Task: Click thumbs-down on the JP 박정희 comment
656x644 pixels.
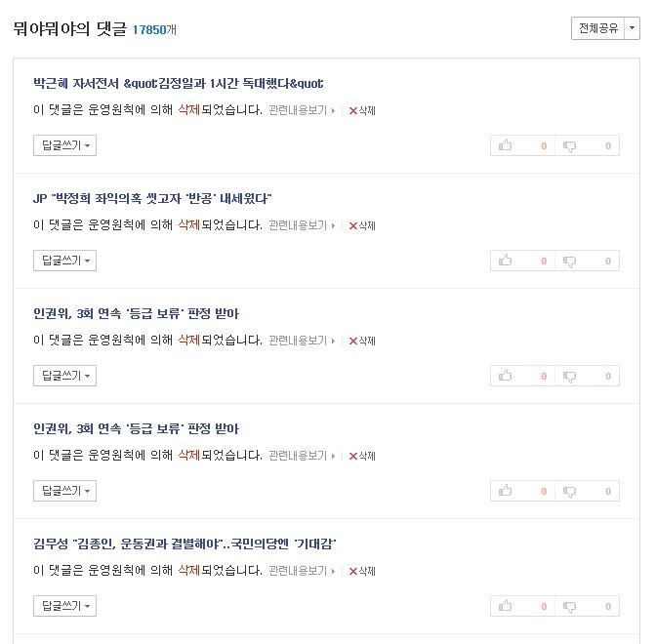Action: click(587, 261)
